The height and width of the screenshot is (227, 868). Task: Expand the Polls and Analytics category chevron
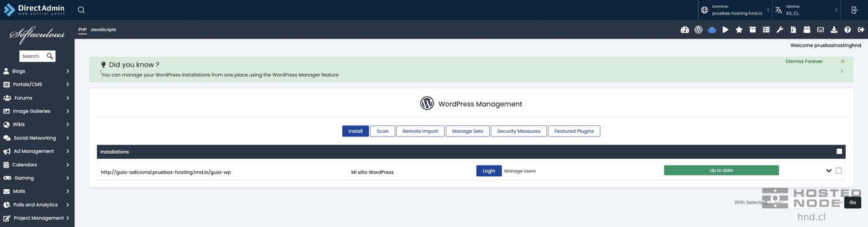(68, 205)
